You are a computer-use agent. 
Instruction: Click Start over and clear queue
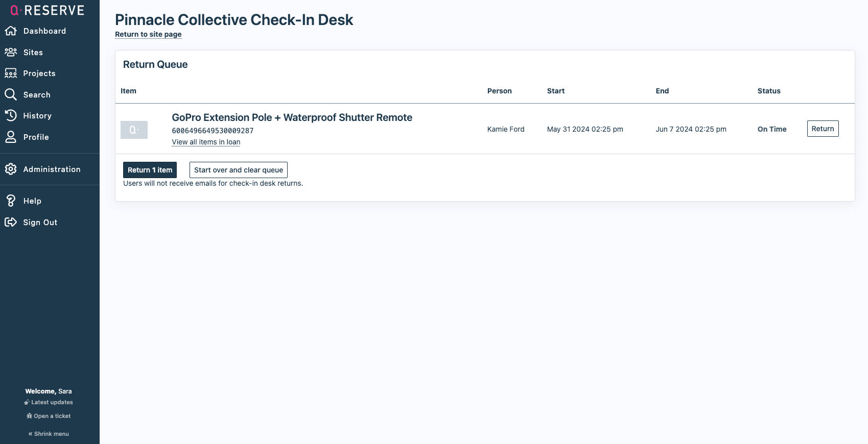(238, 170)
